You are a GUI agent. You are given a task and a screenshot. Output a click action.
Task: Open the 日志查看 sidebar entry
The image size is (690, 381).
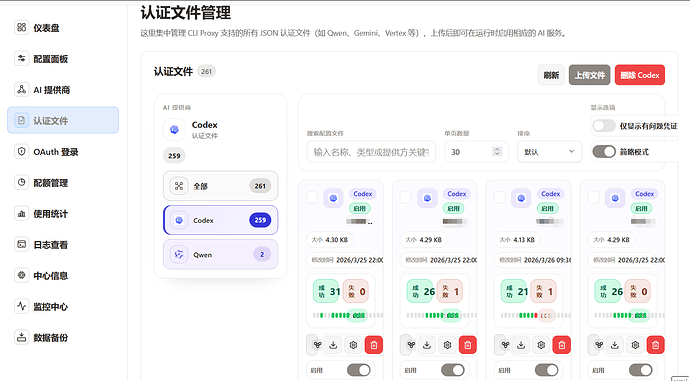click(63, 245)
